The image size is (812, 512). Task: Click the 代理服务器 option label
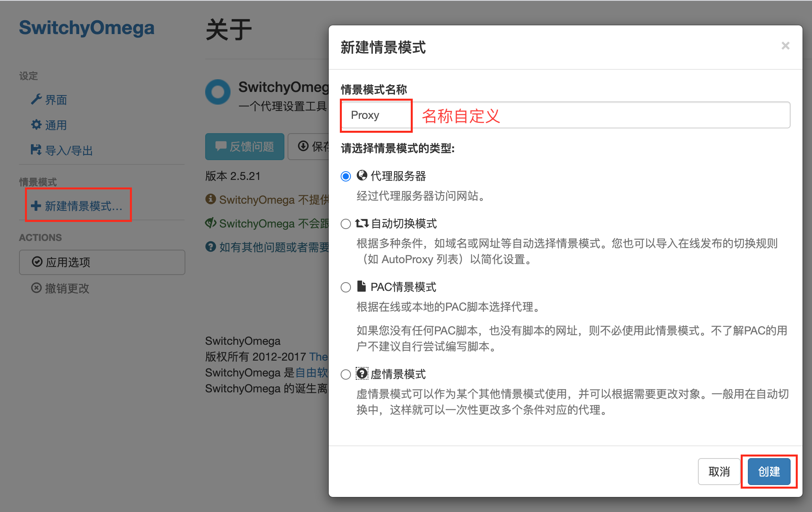click(x=398, y=176)
